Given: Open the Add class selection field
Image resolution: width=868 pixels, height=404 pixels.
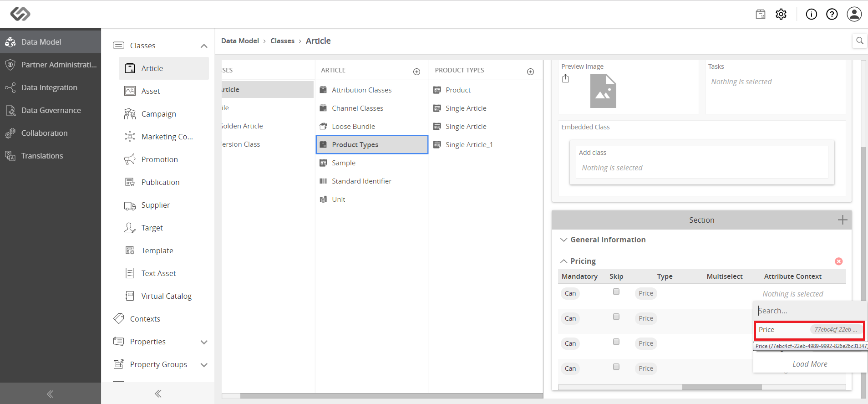Looking at the screenshot, I should coord(701,168).
